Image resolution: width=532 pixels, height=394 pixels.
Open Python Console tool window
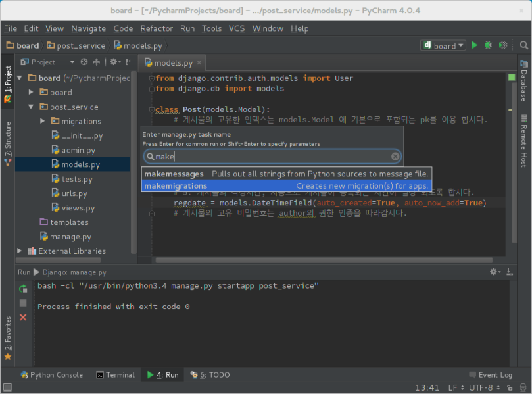click(51, 375)
